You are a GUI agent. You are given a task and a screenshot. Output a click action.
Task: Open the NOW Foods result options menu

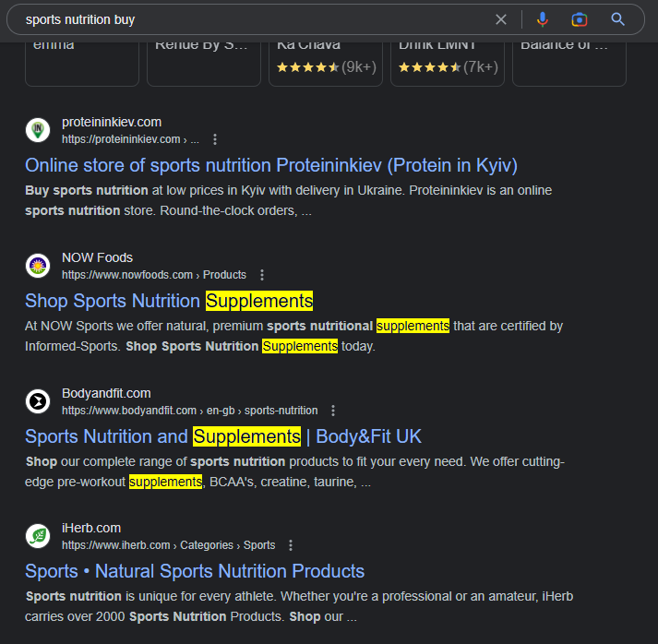coord(262,275)
